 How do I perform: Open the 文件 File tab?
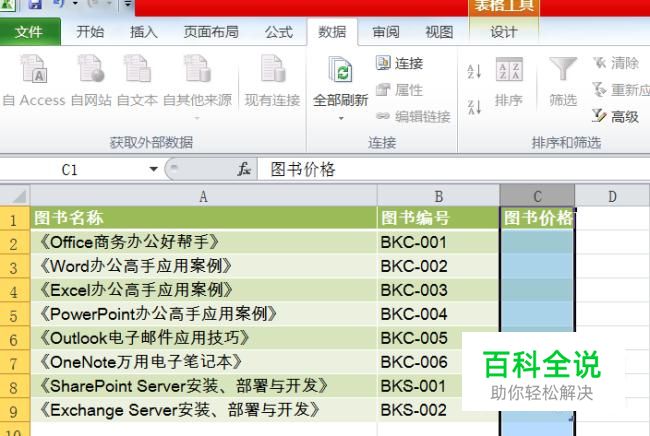pyautogui.click(x=29, y=32)
